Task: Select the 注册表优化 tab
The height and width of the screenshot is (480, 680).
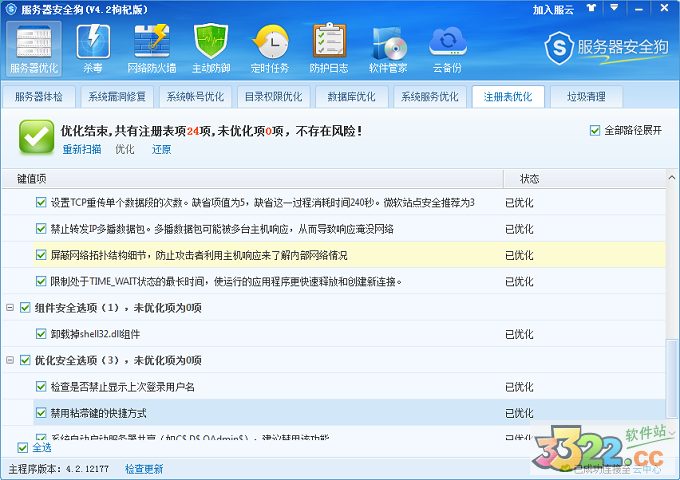Action: tap(508, 97)
